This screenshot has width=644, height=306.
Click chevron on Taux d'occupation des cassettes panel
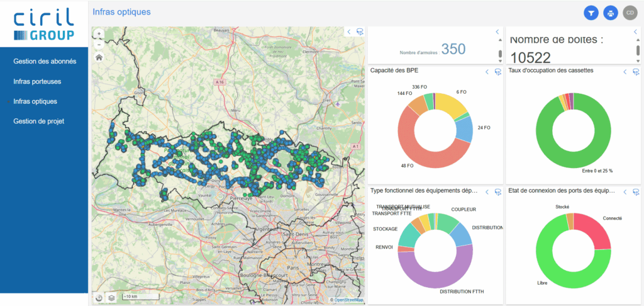pyautogui.click(x=625, y=72)
